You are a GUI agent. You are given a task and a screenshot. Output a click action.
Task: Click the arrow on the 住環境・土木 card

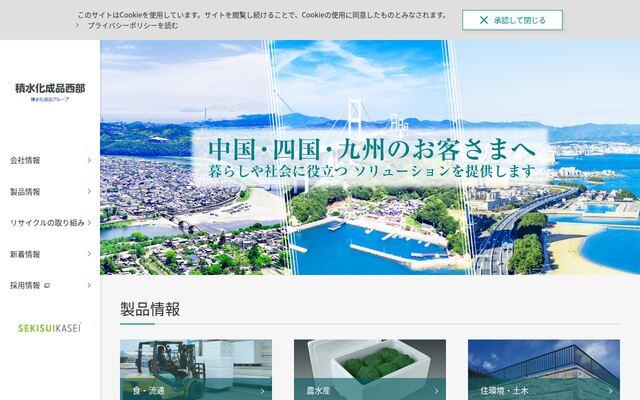tap(611, 391)
